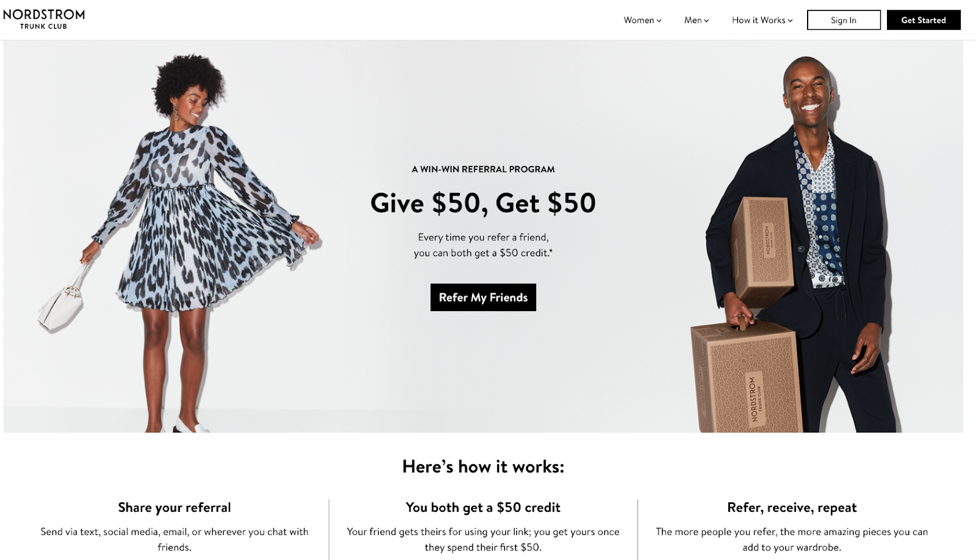Expand the How it Works chevron
The image size is (976, 560).
click(x=790, y=21)
